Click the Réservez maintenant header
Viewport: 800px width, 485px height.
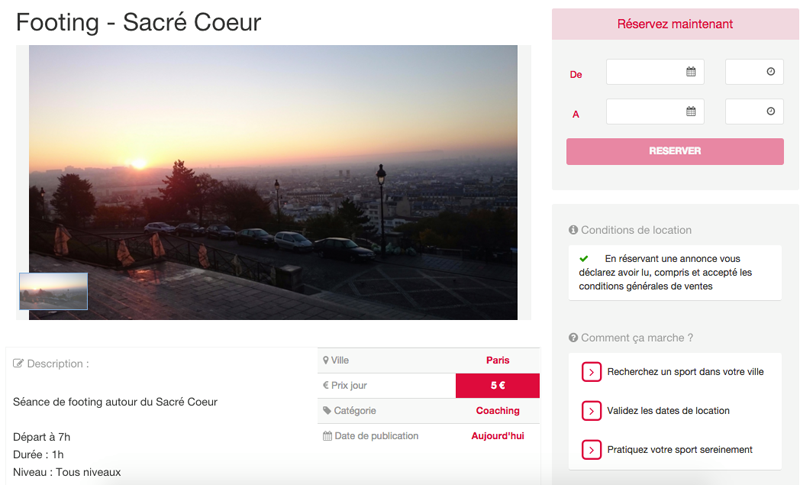coord(675,24)
